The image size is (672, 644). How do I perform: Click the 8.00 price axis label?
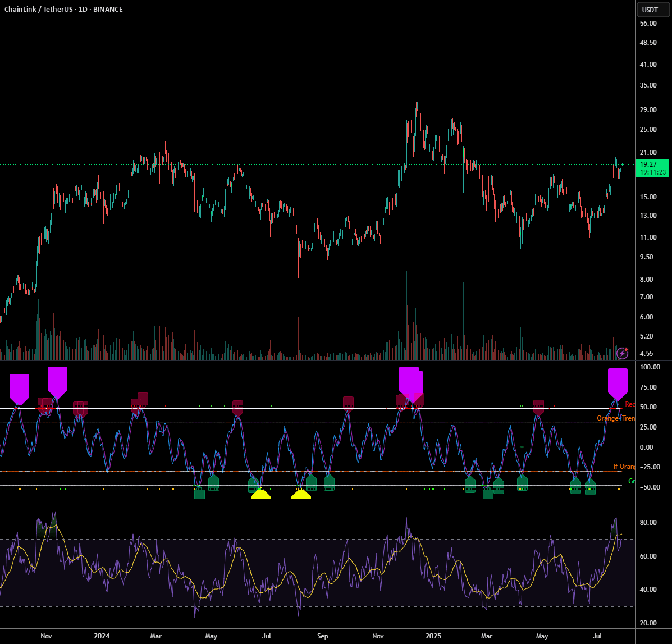(646, 279)
